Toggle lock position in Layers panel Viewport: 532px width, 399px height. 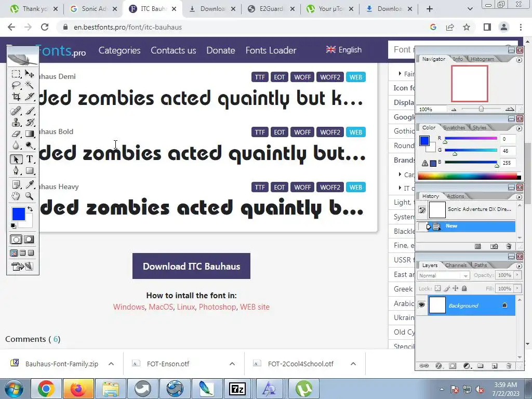[455, 288]
